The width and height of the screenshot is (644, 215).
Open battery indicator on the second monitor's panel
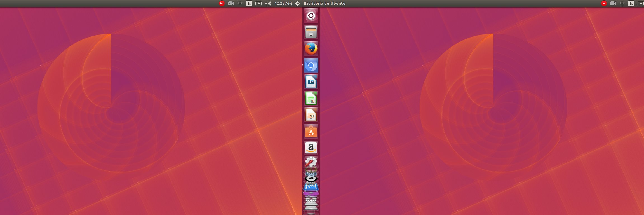[x=641, y=3]
